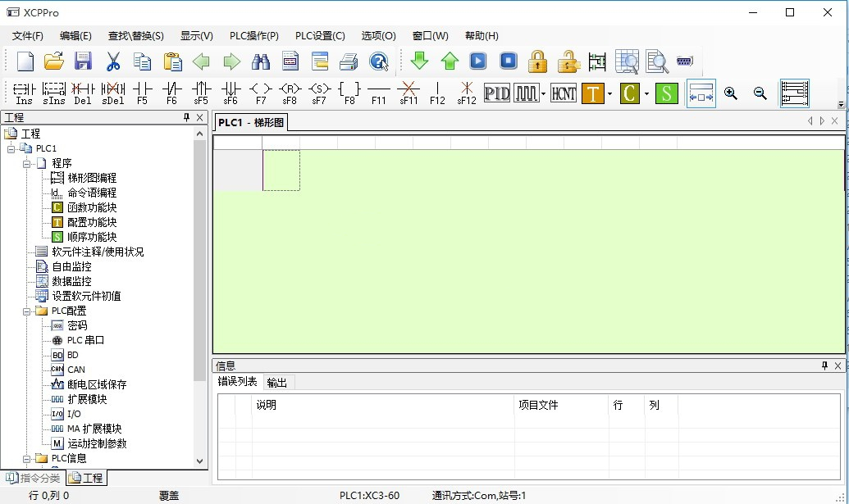Toggle the info panel auto-hide pin
Image resolution: width=849 pixels, height=504 pixels.
[824, 366]
